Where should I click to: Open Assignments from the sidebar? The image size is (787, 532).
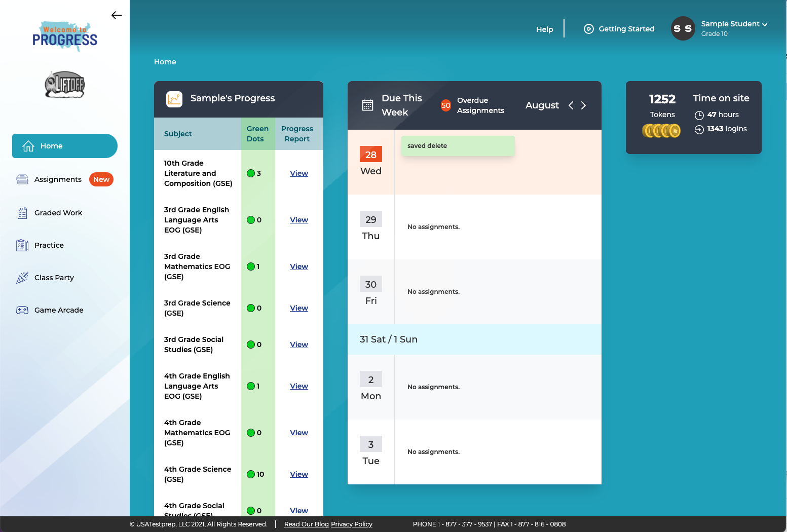(57, 179)
